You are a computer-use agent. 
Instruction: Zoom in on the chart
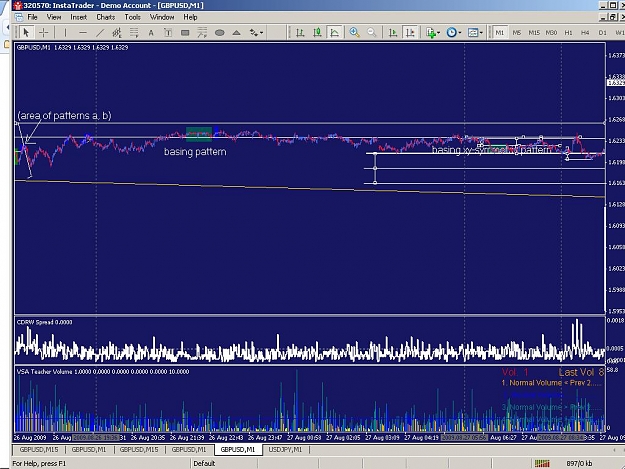pyautogui.click(x=354, y=33)
